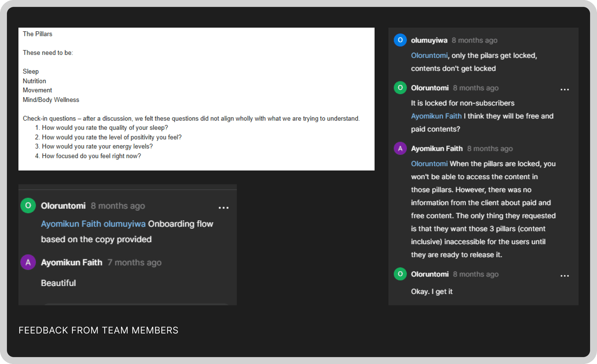Click Oloruntomi's green avatar in right panel top
The width and height of the screenshot is (597, 364).
[x=400, y=88]
